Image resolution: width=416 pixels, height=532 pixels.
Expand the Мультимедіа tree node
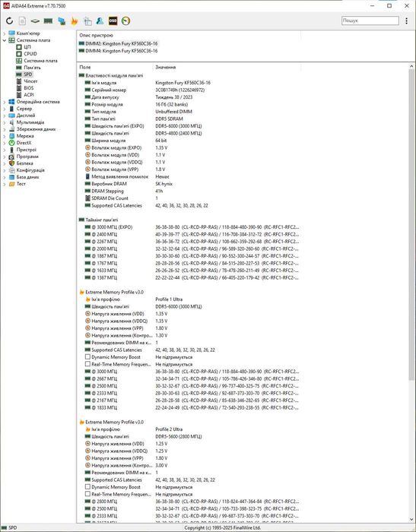(5, 122)
